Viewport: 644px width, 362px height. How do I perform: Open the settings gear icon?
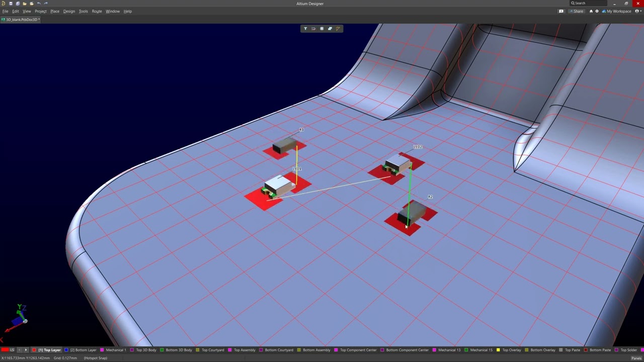pos(597,11)
